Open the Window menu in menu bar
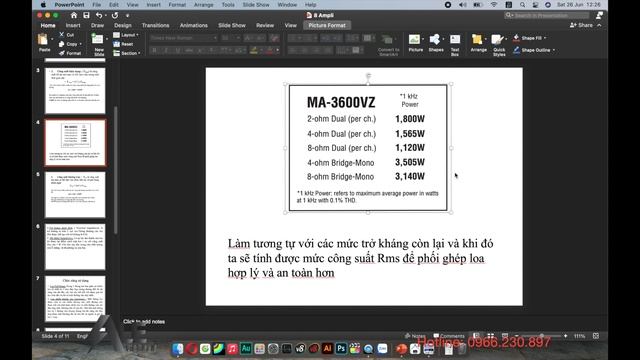Image resolution: width=640 pixels, height=360 pixels. (287, 5)
